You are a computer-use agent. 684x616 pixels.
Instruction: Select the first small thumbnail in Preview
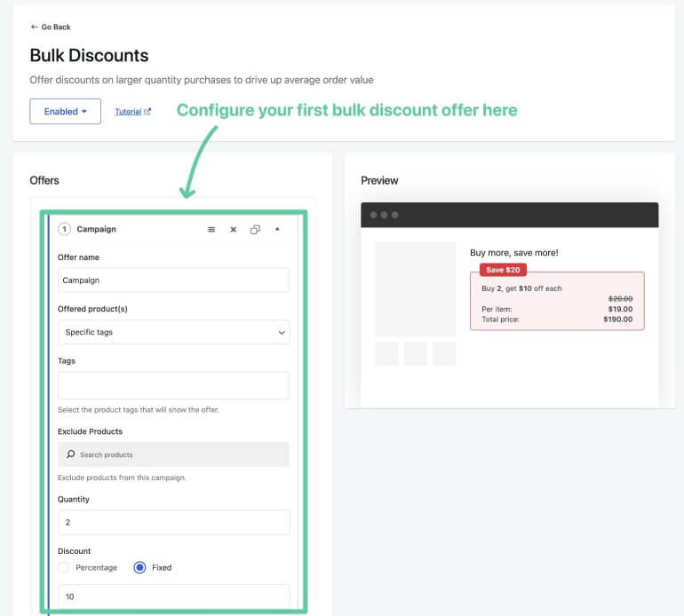click(x=386, y=353)
